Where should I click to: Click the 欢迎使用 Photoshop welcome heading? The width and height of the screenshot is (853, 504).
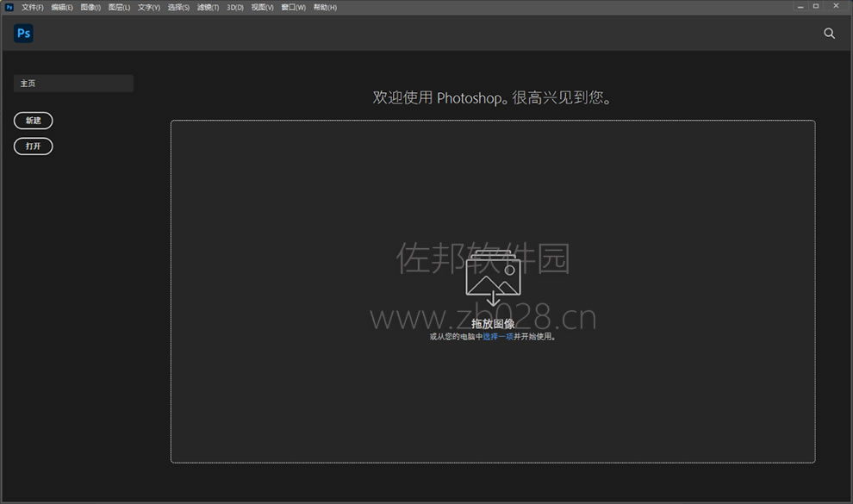tap(492, 98)
